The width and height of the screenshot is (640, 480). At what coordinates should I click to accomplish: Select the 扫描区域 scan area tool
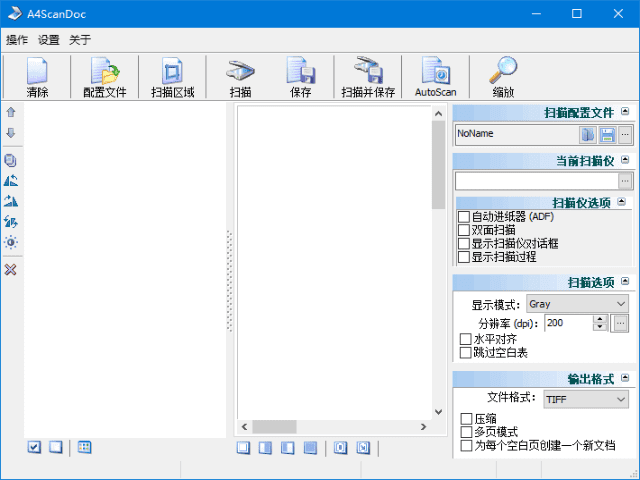[x=172, y=76]
